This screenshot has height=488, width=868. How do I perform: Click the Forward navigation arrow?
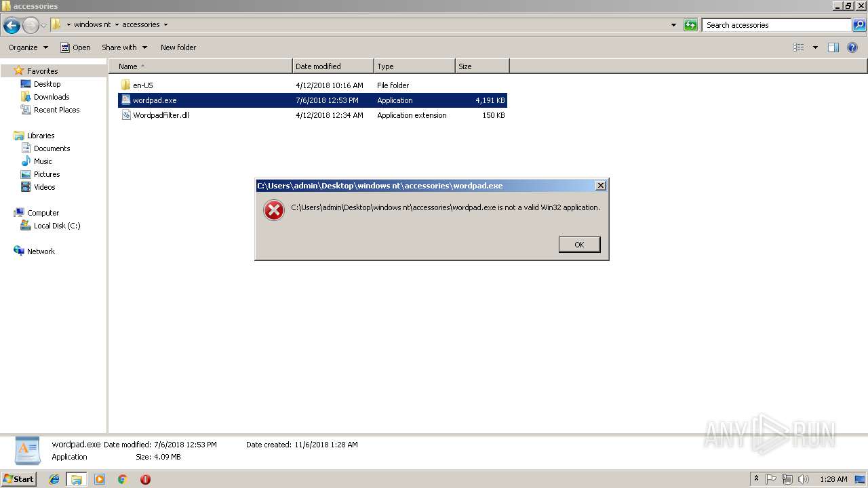[31, 26]
